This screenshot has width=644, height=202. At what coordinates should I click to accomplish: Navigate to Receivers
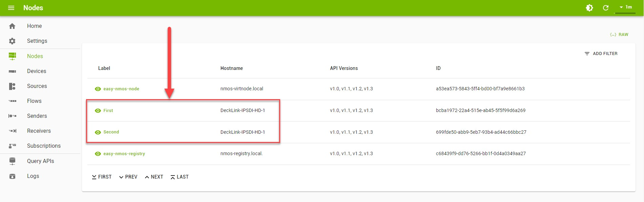[x=39, y=131]
